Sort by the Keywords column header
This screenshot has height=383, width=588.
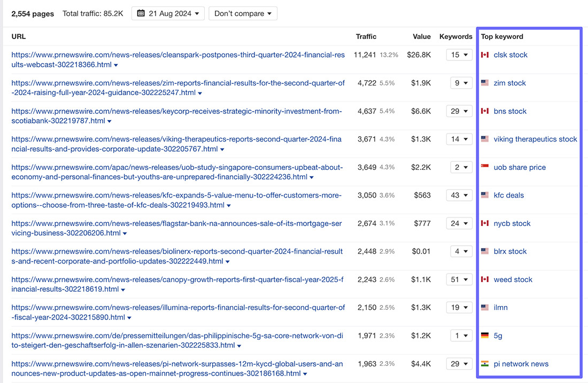[x=455, y=36]
